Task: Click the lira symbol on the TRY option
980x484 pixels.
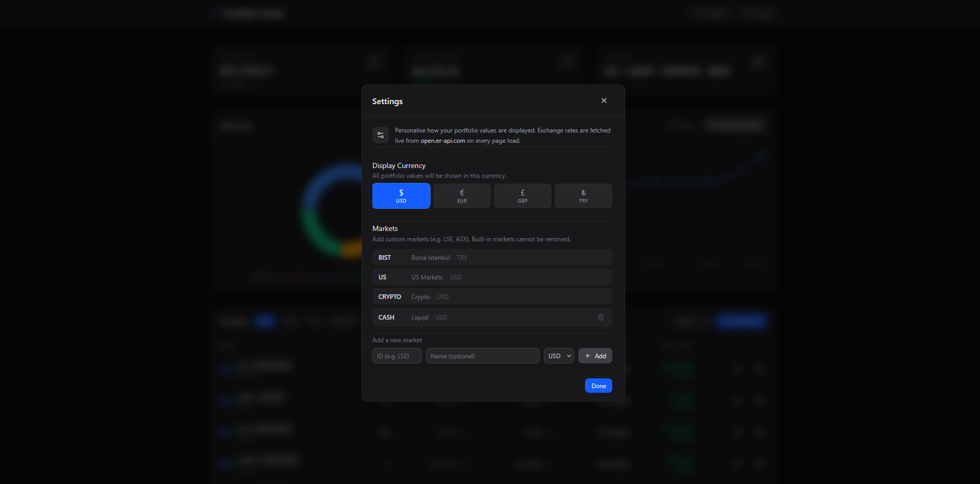Action: tap(583, 192)
